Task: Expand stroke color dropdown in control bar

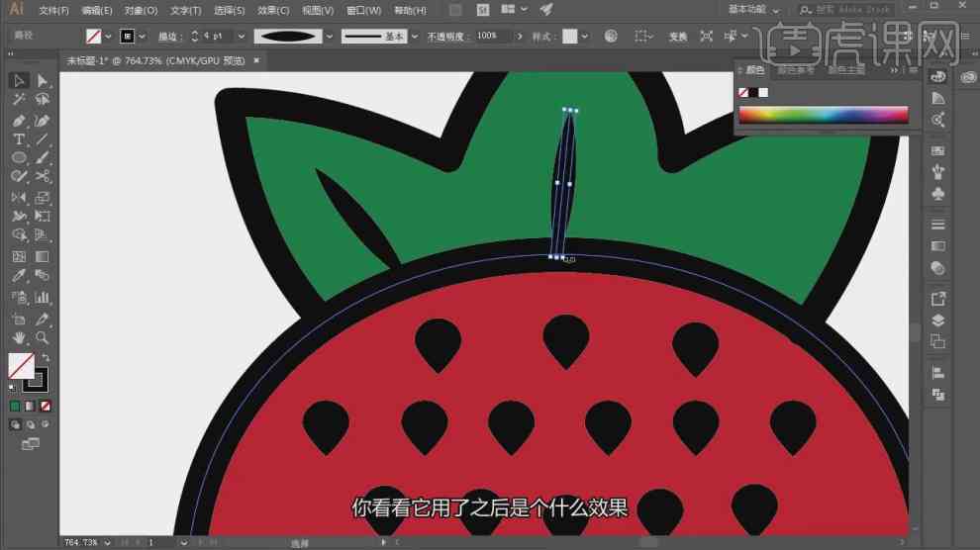Action: click(x=142, y=37)
